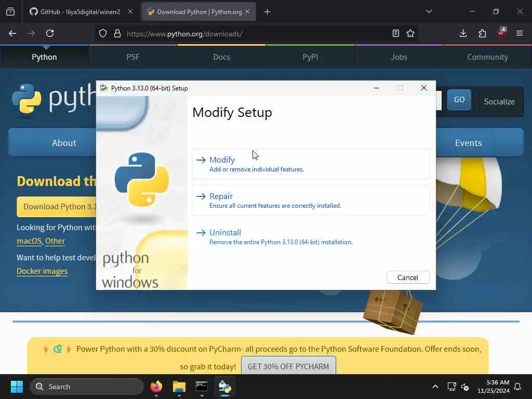Follow the macOS download link
This screenshot has width=532, height=399.
coord(29,241)
